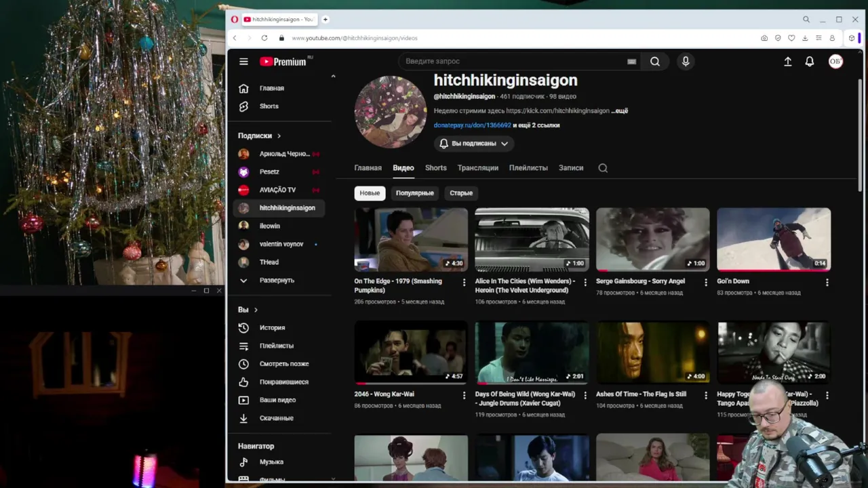Open YouTube notifications bell
The height and width of the screenshot is (488, 868).
810,62
